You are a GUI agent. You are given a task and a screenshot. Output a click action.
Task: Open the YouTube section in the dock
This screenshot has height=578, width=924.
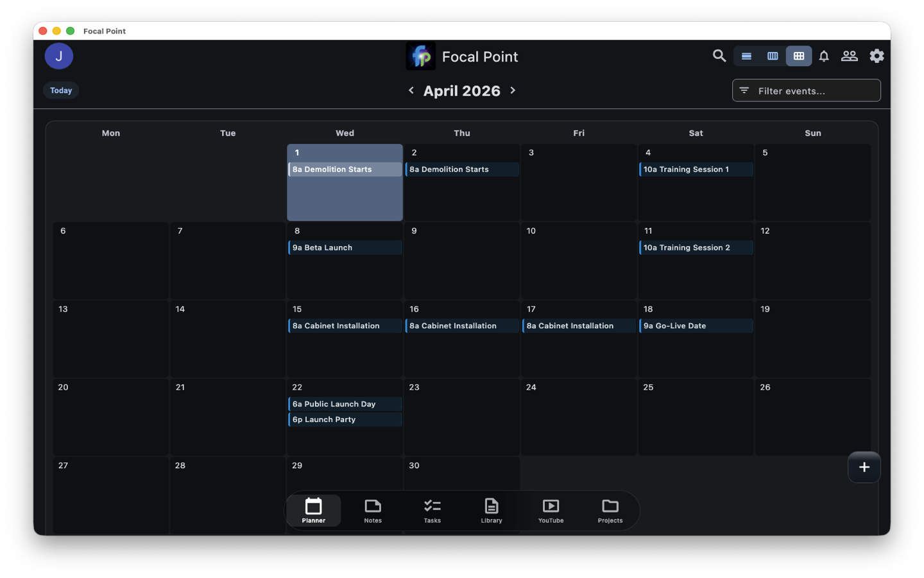tap(551, 511)
